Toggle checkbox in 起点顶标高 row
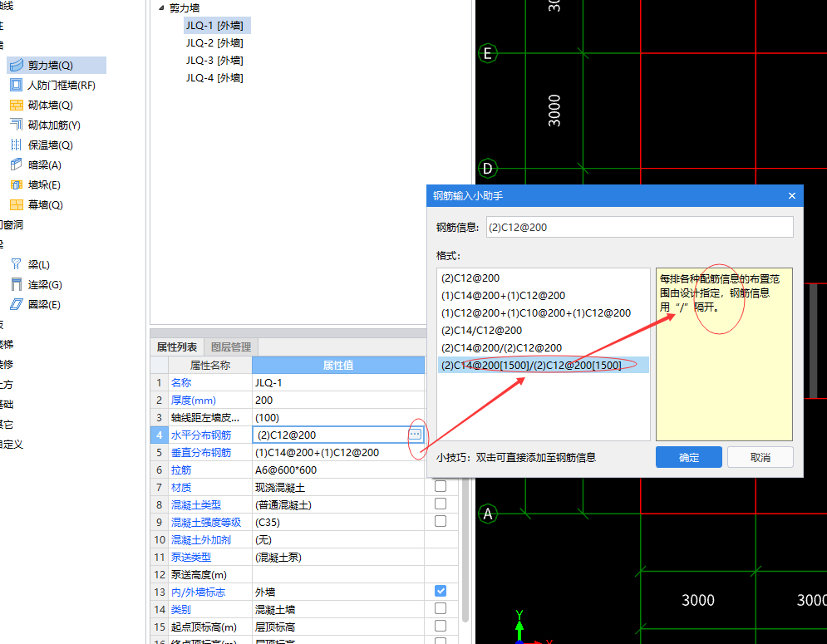827x644 pixels. tap(441, 626)
